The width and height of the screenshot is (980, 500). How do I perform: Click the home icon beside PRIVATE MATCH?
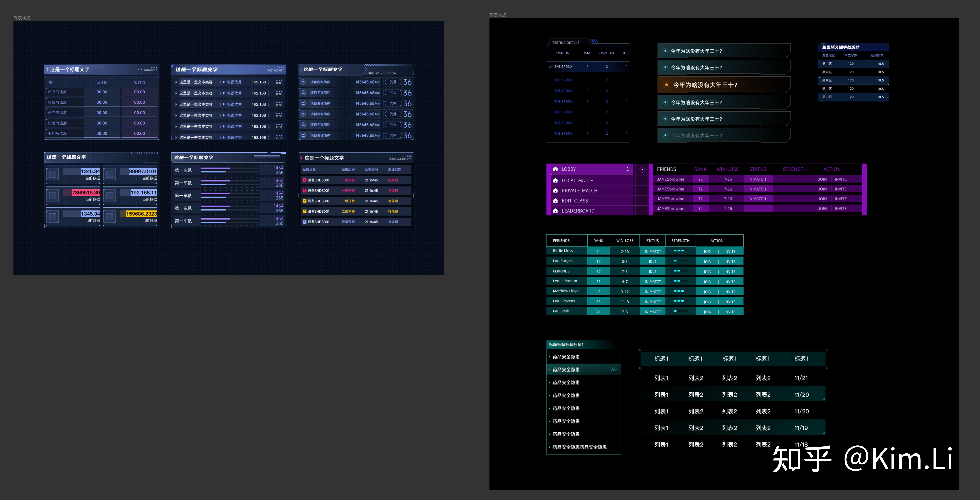[x=555, y=190]
